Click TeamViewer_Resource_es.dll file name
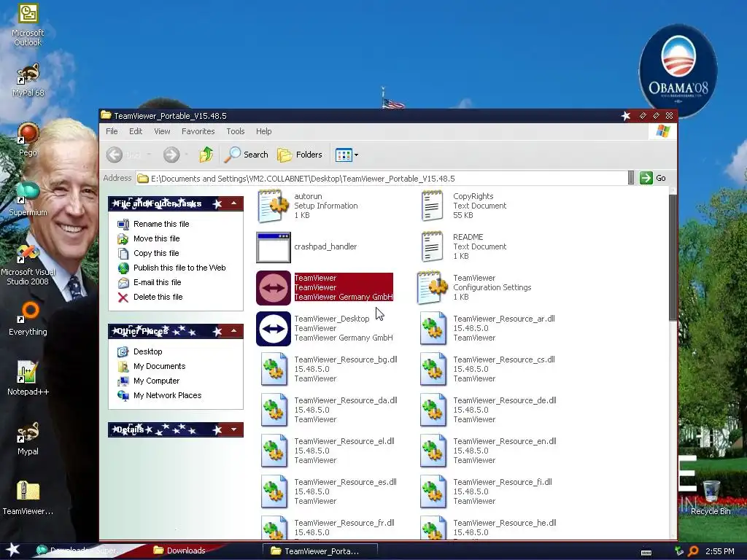 [x=345, y=482]
